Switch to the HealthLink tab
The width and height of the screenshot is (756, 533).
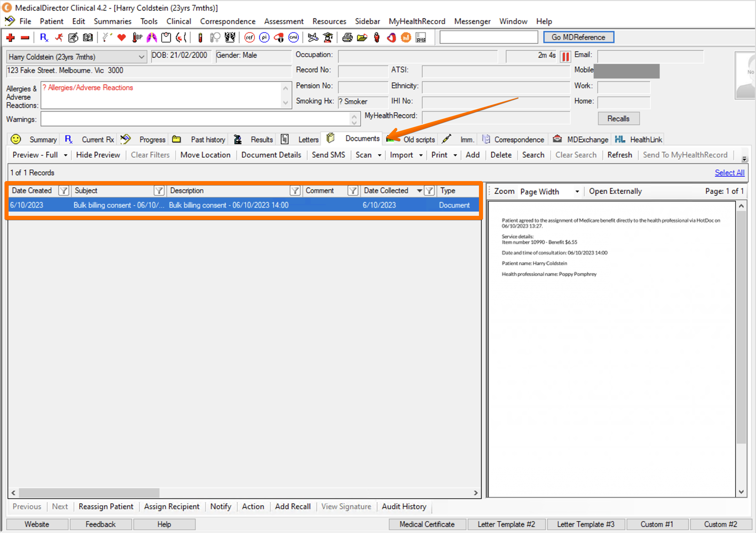(638, 139)
